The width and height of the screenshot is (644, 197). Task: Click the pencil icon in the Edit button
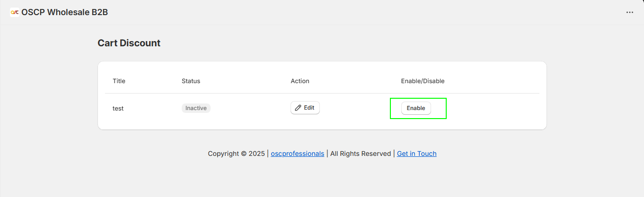[x=298, y=108]
